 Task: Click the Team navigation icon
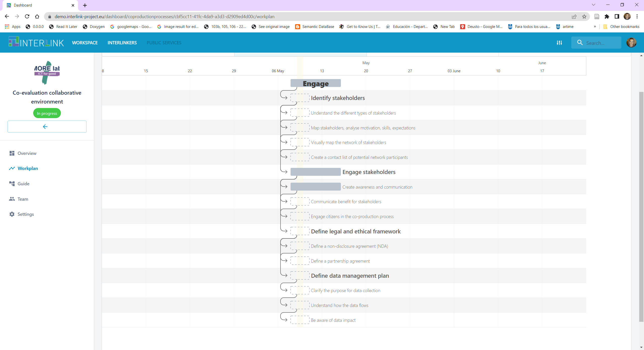tap(12, 199)
